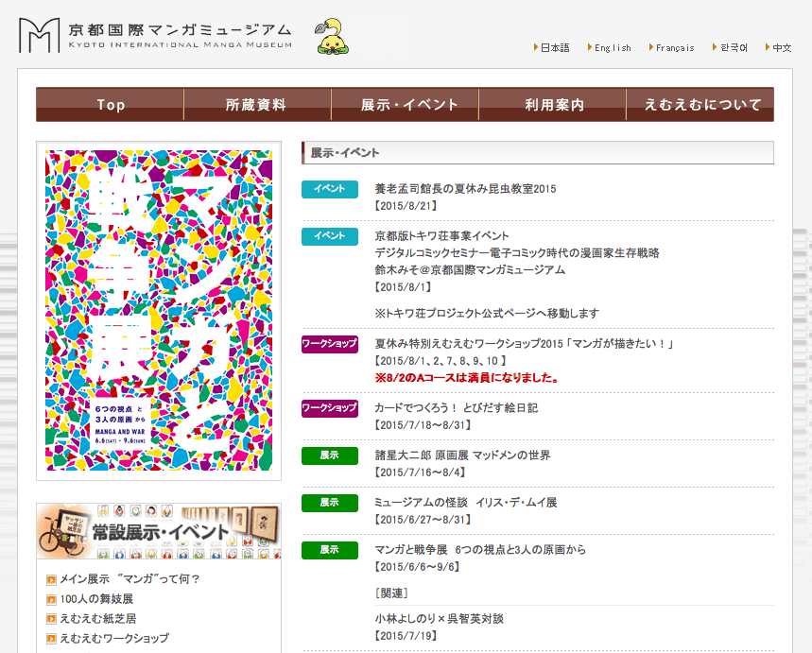The height and width of the screenshot is (653, 812).
Task: Open マンガと戦争展 6つの視点 link
Action: 480,550
